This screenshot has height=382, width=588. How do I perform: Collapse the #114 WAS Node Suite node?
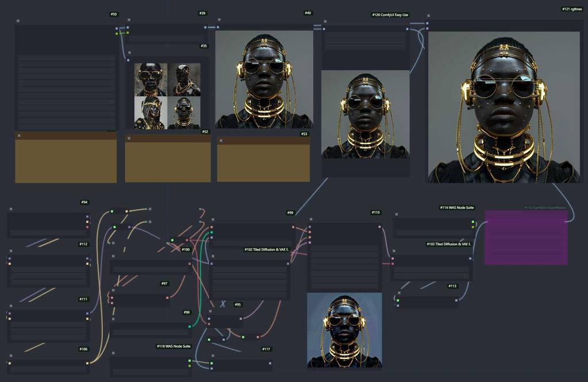pos(396,214)
